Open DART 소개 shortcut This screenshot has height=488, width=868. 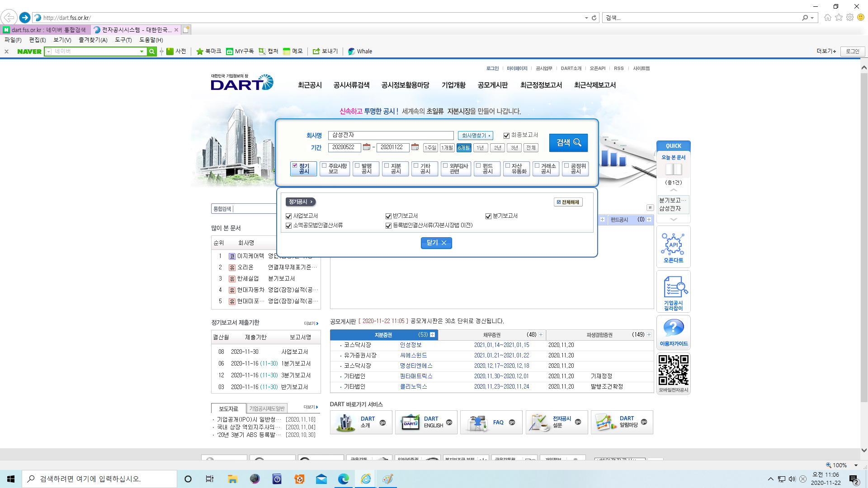point(361,422)
